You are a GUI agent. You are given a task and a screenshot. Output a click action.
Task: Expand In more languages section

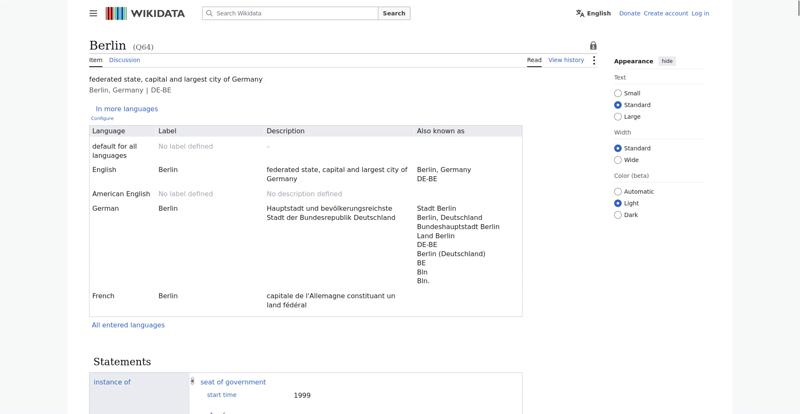pyautogui.click(x=127, y=109)
